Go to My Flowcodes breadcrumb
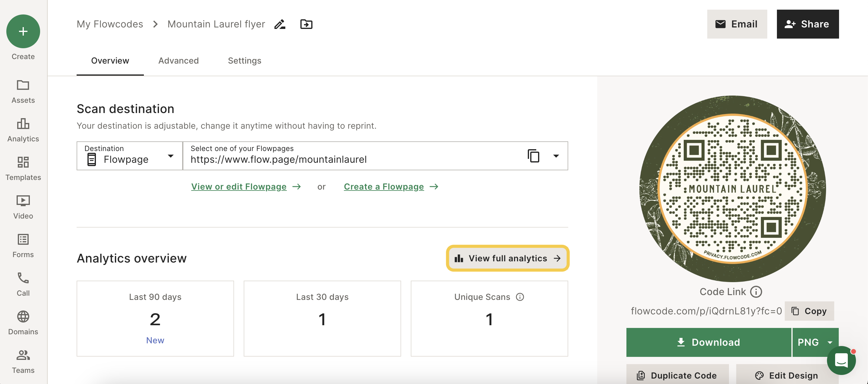 point(109,24)
